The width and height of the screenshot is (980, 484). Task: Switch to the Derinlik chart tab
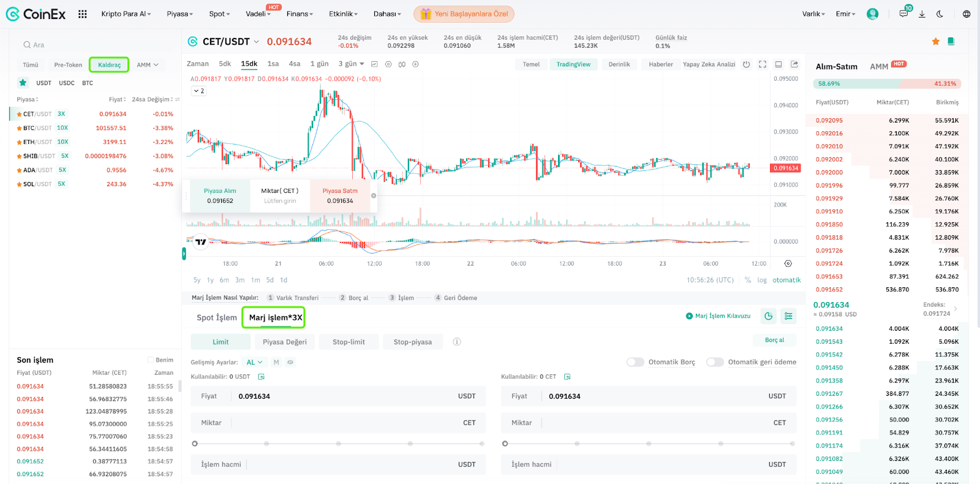tap(619, 64)
